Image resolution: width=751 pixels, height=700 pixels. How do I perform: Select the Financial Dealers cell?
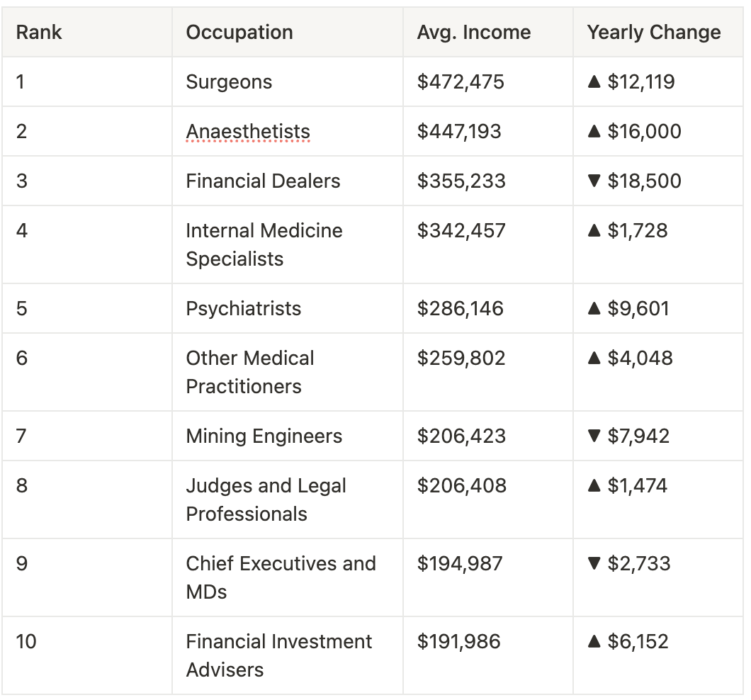(263, 181)
